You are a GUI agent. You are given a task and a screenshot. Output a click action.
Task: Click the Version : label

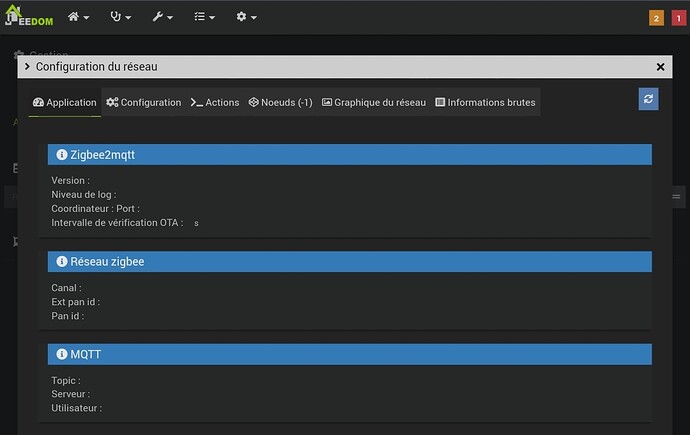[70, 180]
